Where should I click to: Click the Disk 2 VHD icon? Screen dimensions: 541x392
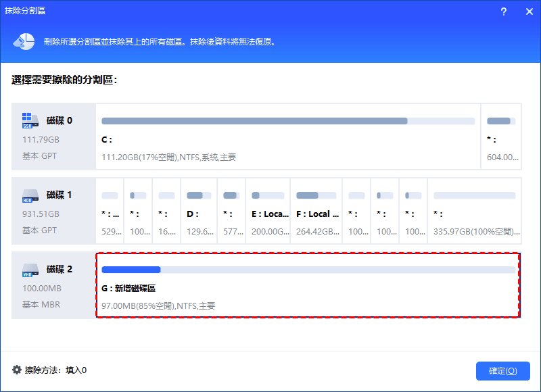(x=30, y=270)
